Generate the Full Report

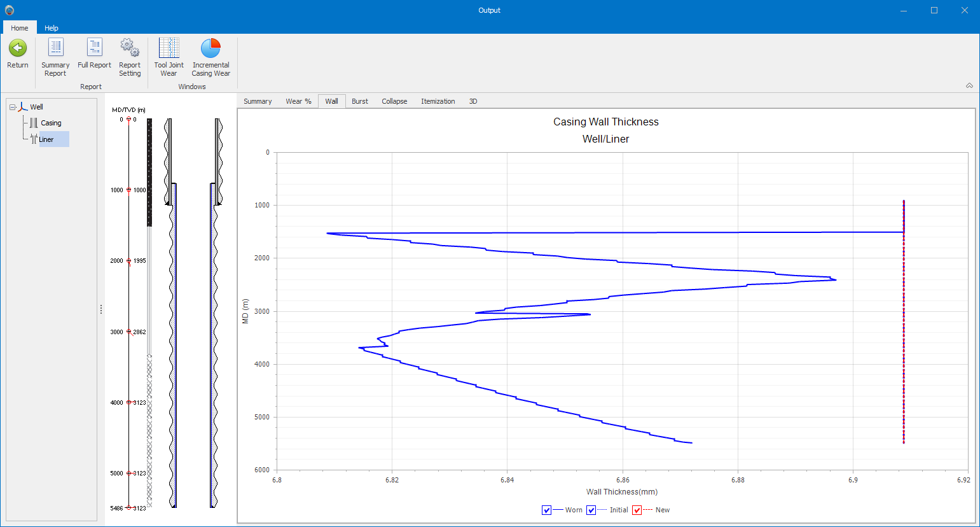tap(94, 48)
